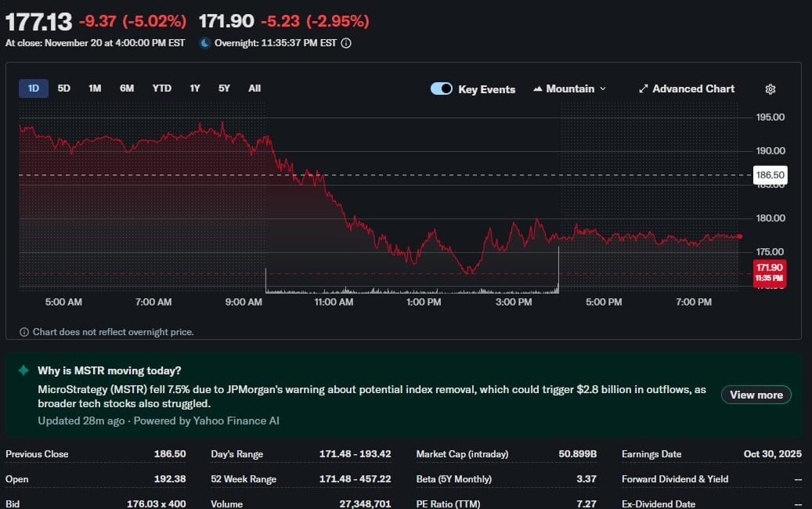Toggle the Key Events switch
Screen dimensions: 812x509
point(442,89)
